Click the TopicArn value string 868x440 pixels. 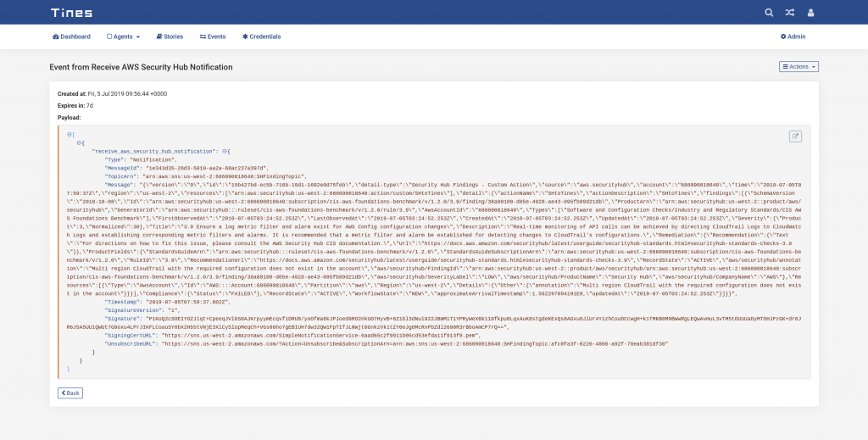coord(224,176)
